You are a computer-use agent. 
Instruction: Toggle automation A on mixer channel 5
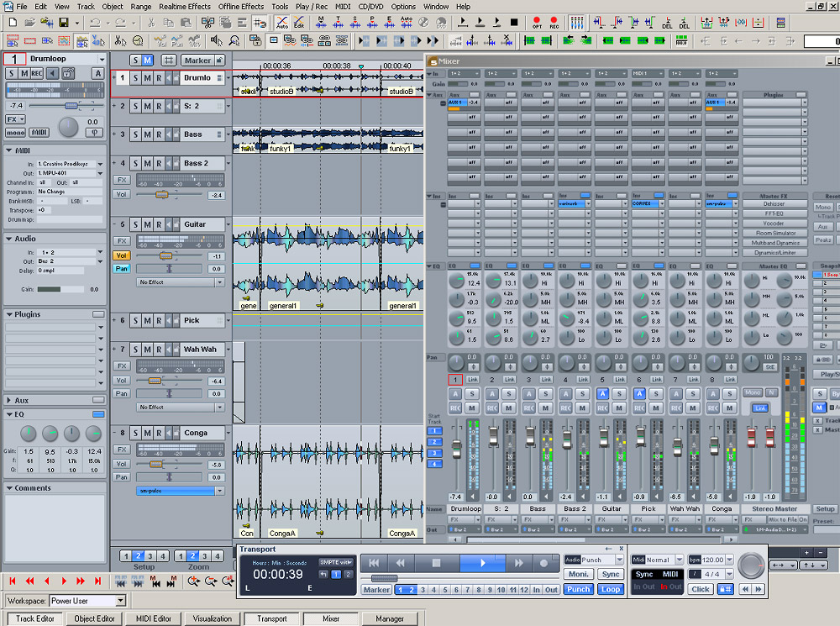[x=602, y=393]
